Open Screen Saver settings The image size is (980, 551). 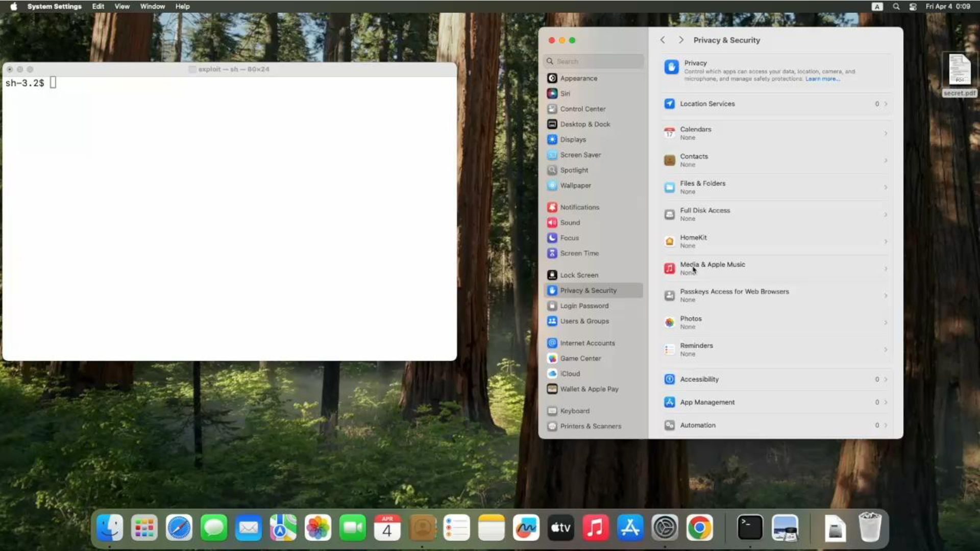pos(594,155)
